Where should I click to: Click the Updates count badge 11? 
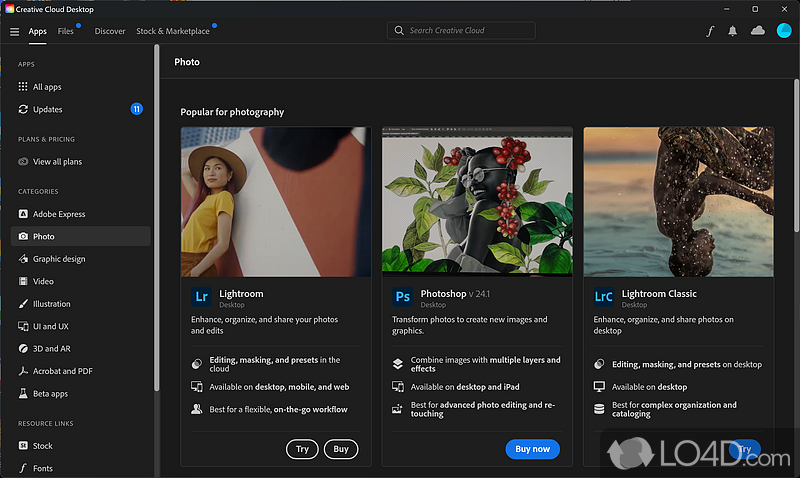pos(136,109)
